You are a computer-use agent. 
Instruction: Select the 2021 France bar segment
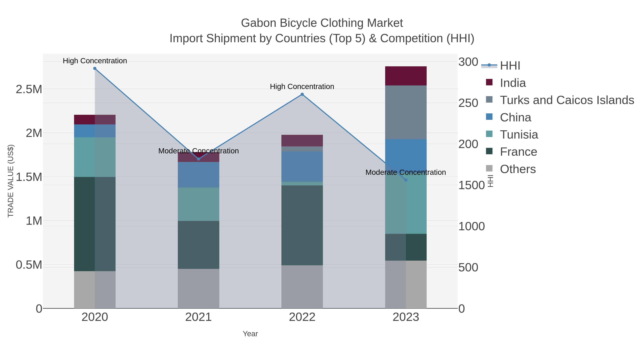[199, 245]
